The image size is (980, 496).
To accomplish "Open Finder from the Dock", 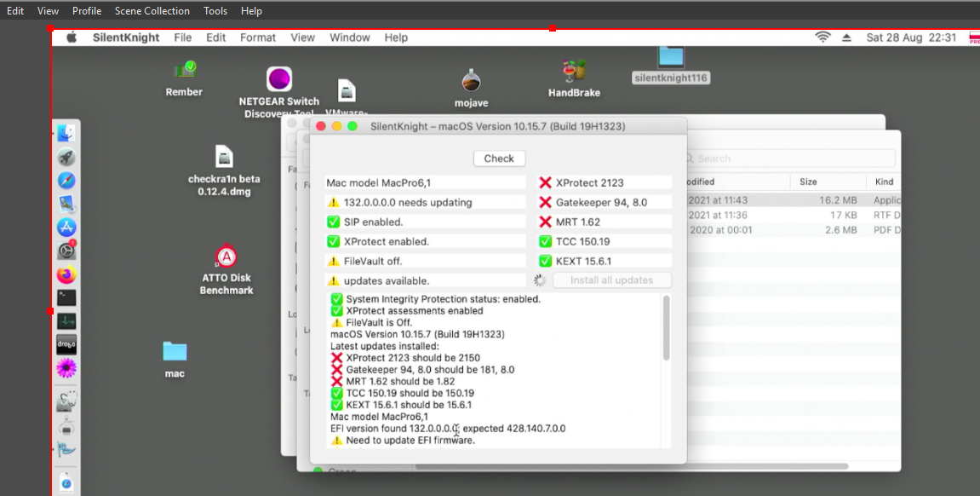I will (66, 133).
